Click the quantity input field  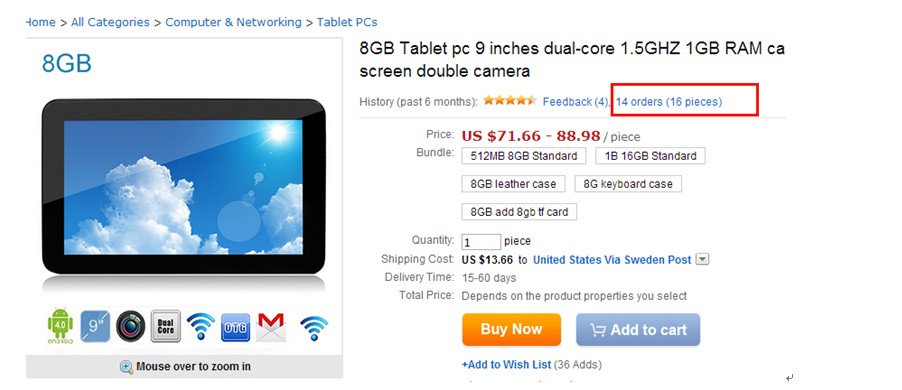[x=481, y=242]
